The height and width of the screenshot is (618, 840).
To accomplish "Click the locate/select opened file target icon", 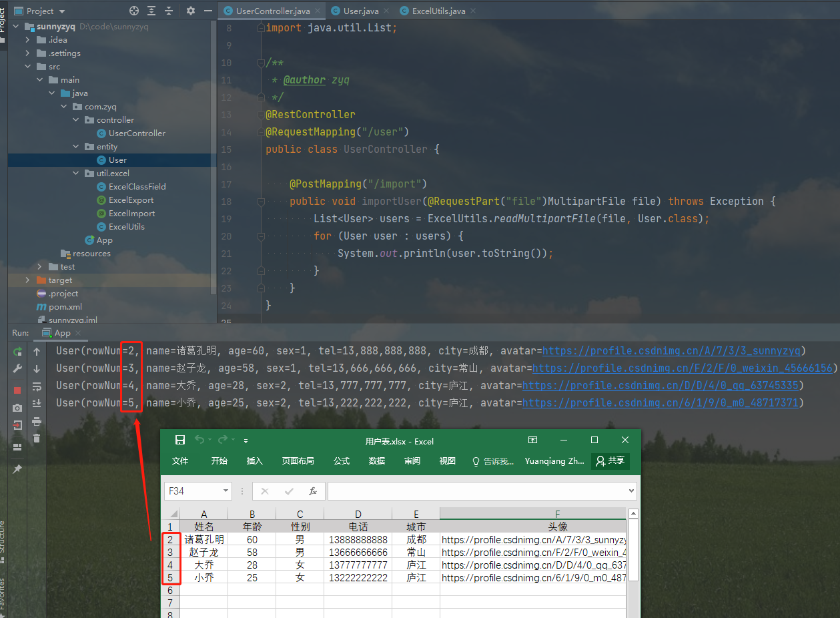I will coord(134,11).
